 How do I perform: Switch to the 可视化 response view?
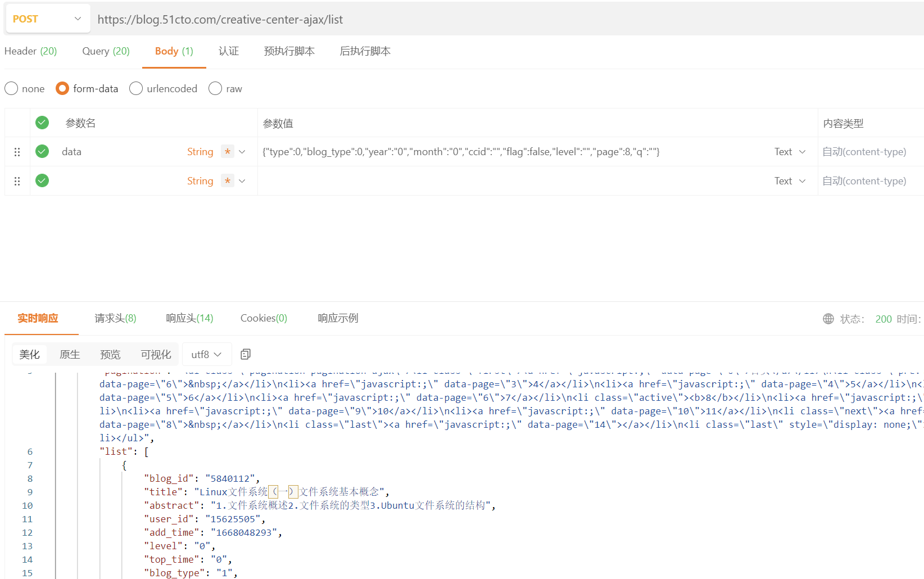pos(155,354)
